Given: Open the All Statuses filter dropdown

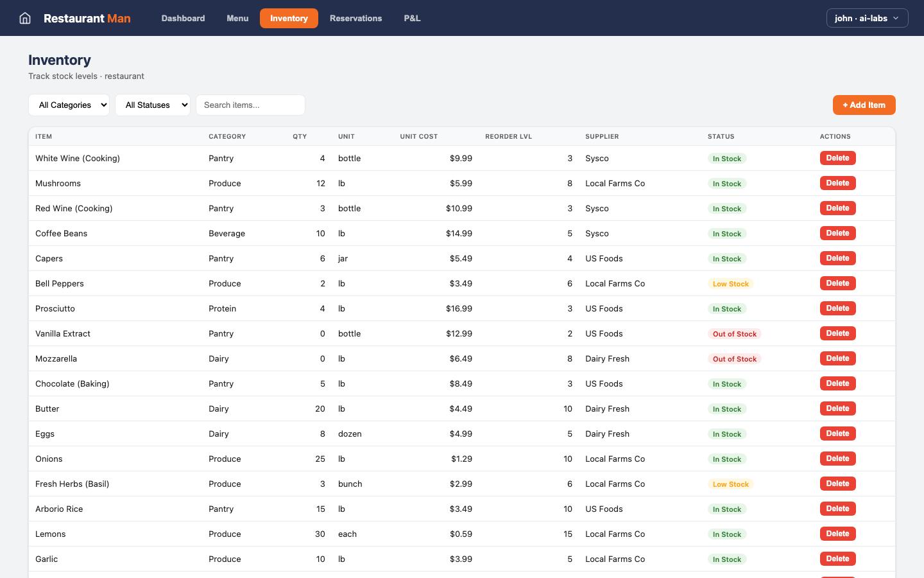Looking at the screenshot, I should (152, 105).
